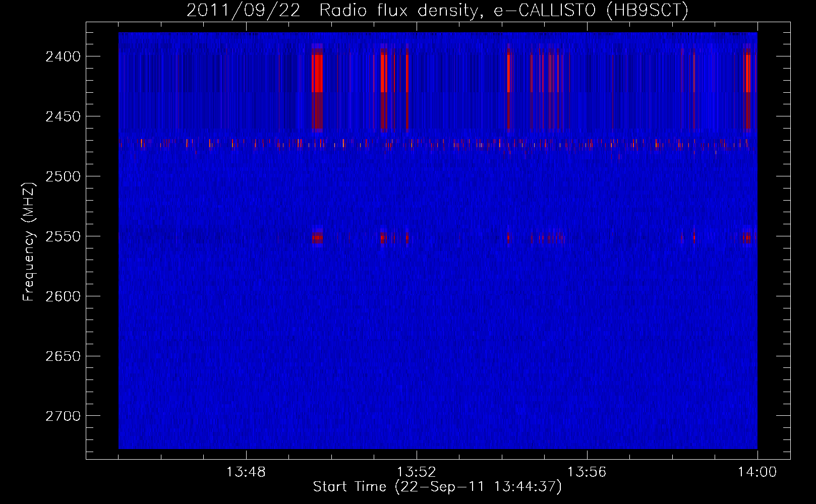This screenshot has width=816, height=504.
Task: Select the 2500 frequency tick label
Action: [x=63, y=176]
